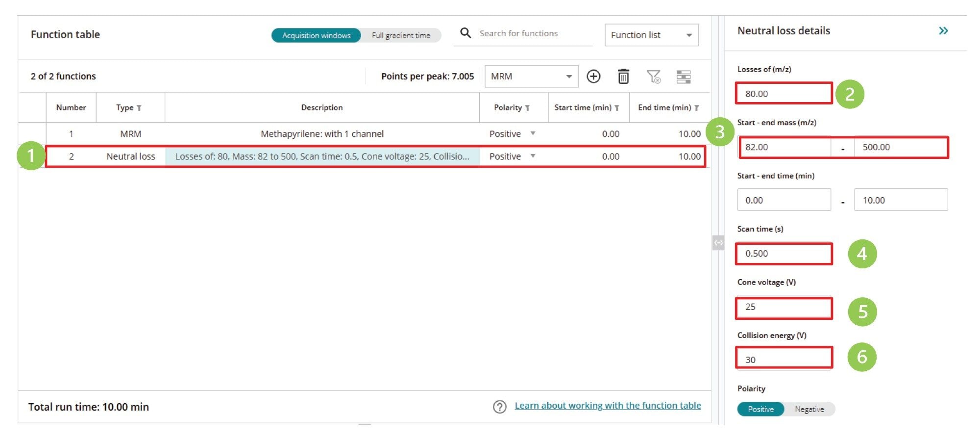Click the clear filters funnel icon

[x=653, y=77]
